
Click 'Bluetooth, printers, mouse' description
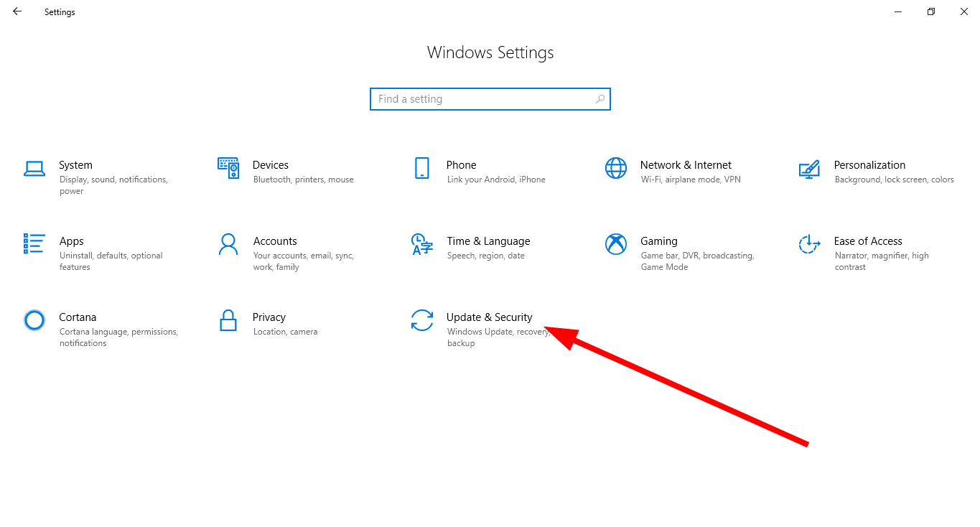(x=304, y=179)
